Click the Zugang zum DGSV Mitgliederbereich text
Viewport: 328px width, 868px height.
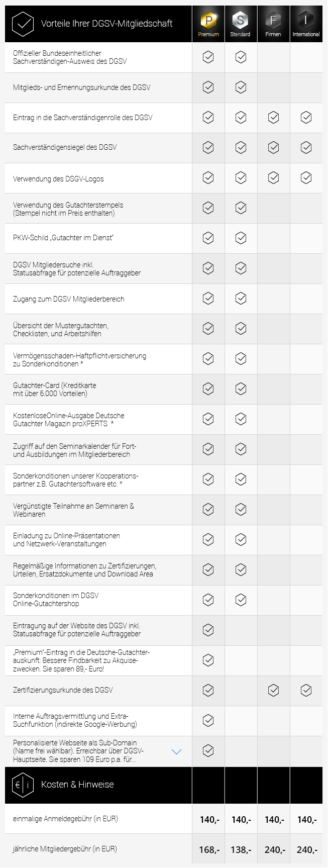69,299
